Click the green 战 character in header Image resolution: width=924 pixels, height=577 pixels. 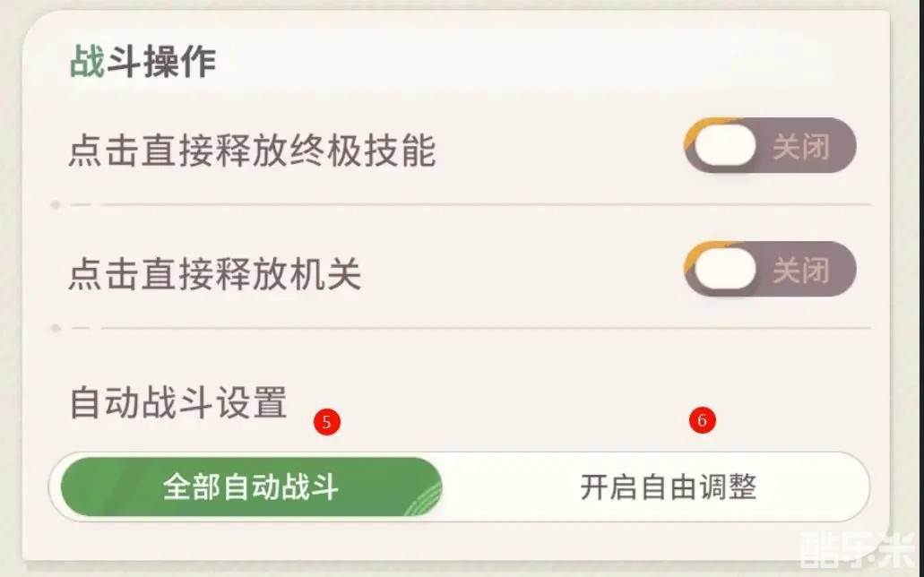coord(87,63)
